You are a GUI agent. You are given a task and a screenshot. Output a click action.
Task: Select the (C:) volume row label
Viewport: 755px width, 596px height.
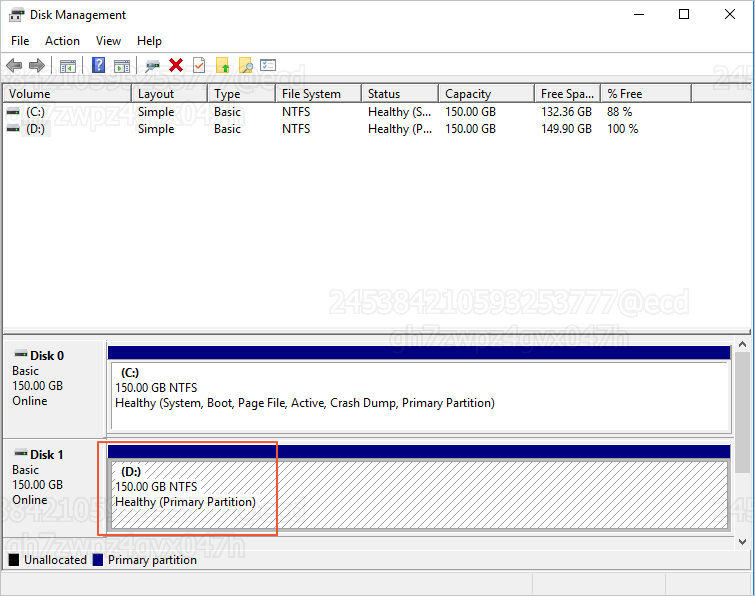[35, 112]
